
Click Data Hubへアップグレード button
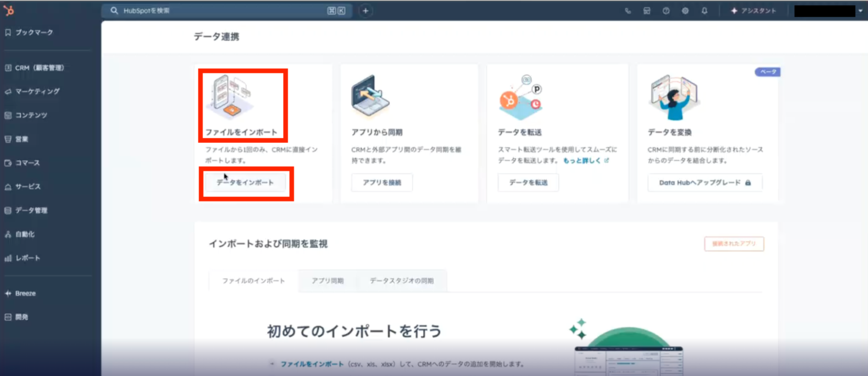pyautogui.click(x=704, y=183)
